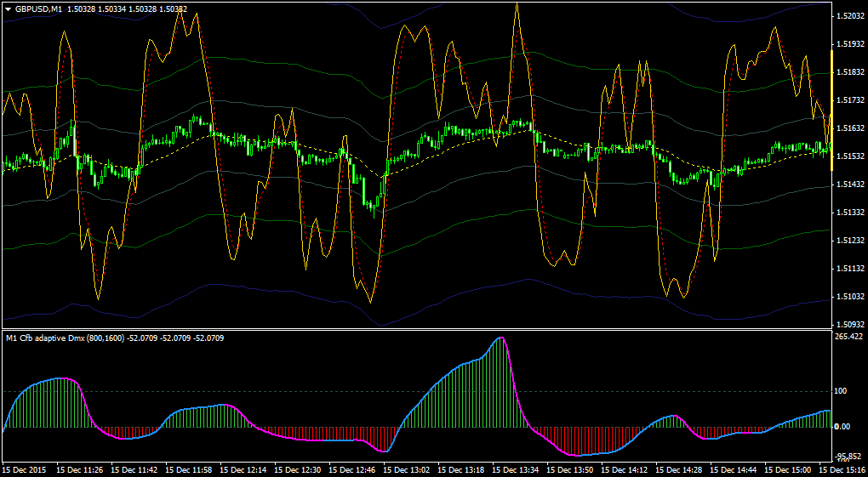Click the 15 Dec 13:02 time label

tap(408, 469)
